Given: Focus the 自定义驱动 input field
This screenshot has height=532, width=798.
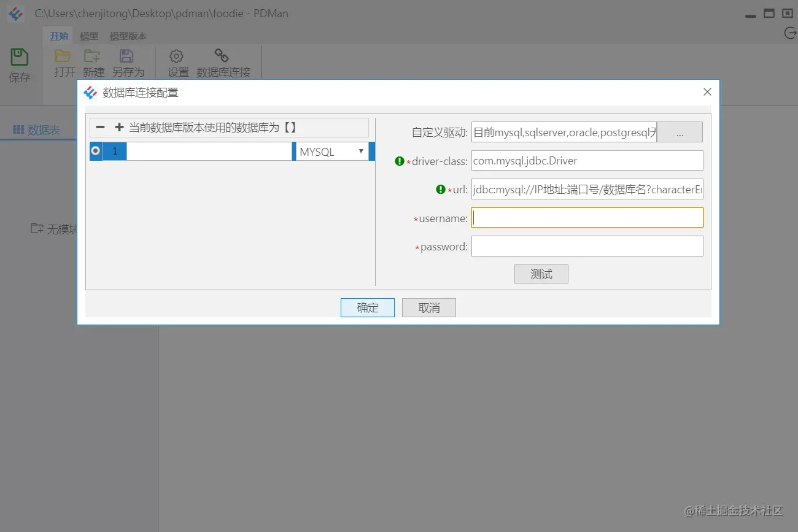Looking at the screenshot, I should coord(564,132).
